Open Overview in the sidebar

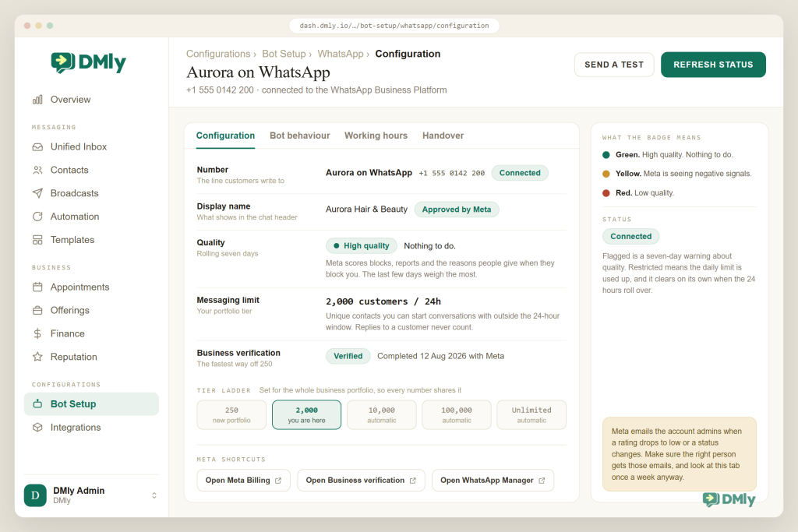pyautogui.click(x=92, y=100)
